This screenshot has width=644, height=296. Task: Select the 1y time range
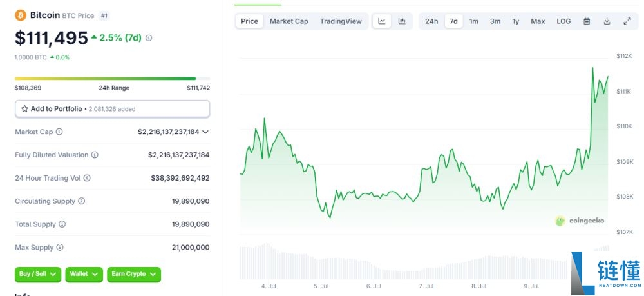coord(516,21)
